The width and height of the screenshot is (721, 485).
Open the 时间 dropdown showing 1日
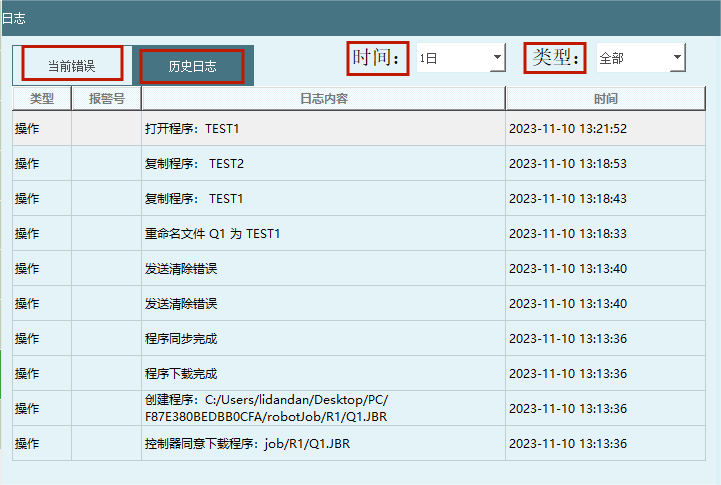tap(453, 59)
